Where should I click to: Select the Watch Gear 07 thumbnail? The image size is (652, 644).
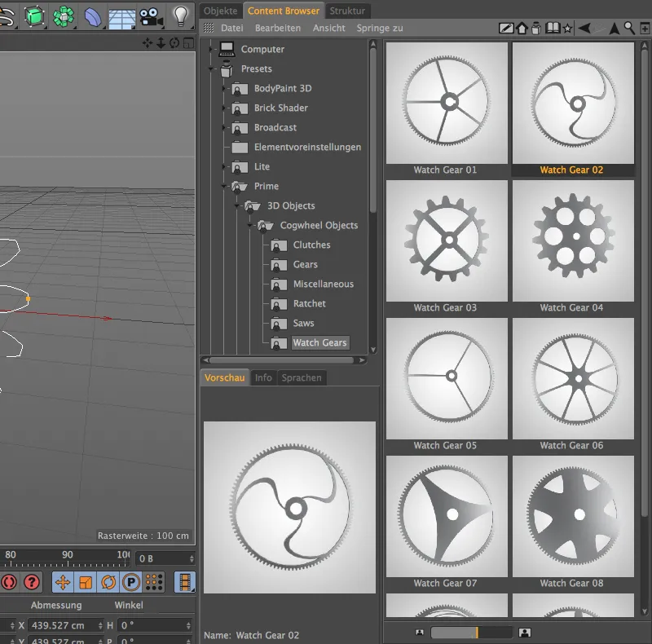pos(447,516)
